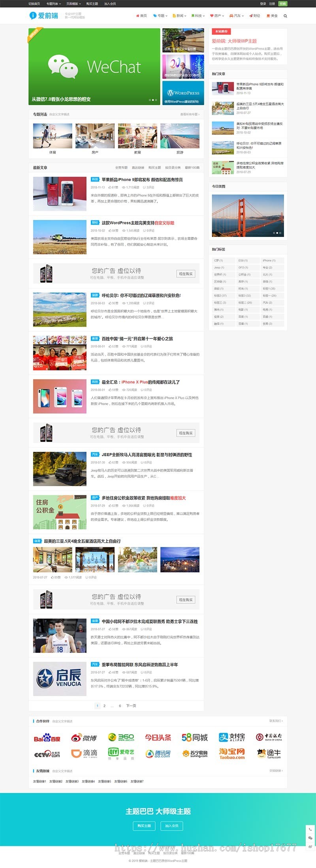Click the floating Weibo contact icon
The height and width of the screenshot is (868, 316).
point(310,846)
